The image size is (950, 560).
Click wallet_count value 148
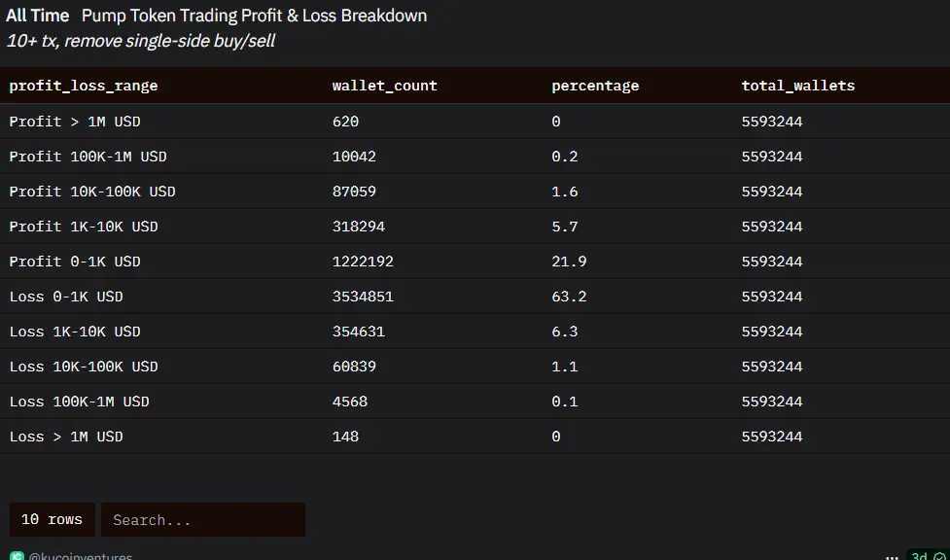click(345, 437)
